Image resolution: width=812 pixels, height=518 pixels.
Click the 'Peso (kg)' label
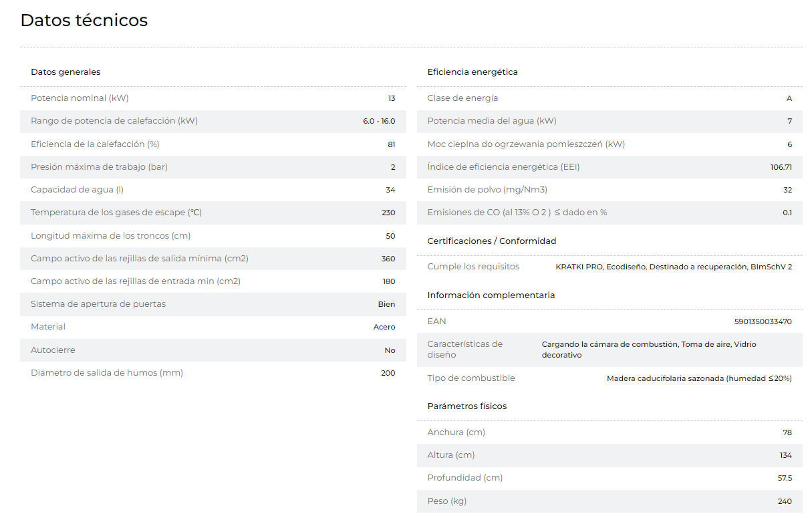tap(447, 501)
